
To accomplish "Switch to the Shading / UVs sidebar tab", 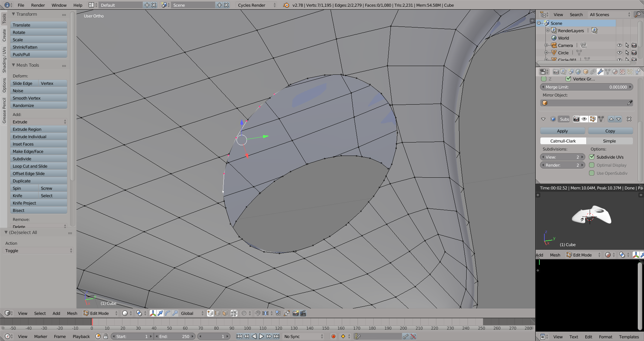I will point(4,60).
